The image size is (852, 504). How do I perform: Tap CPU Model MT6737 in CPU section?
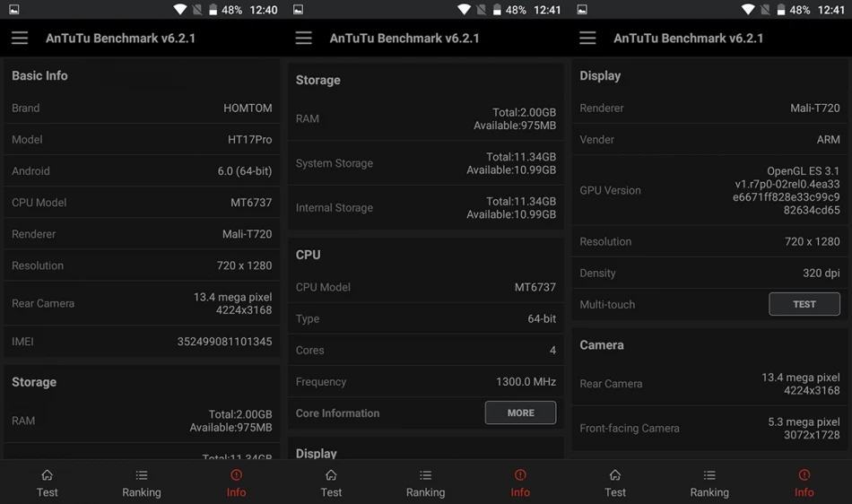(535, 287)
